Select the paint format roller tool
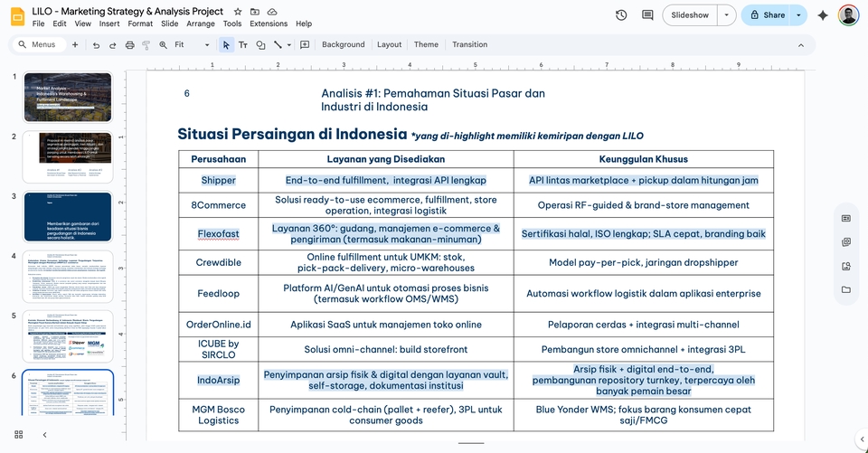Screen dimensions: 868x453 145,44
